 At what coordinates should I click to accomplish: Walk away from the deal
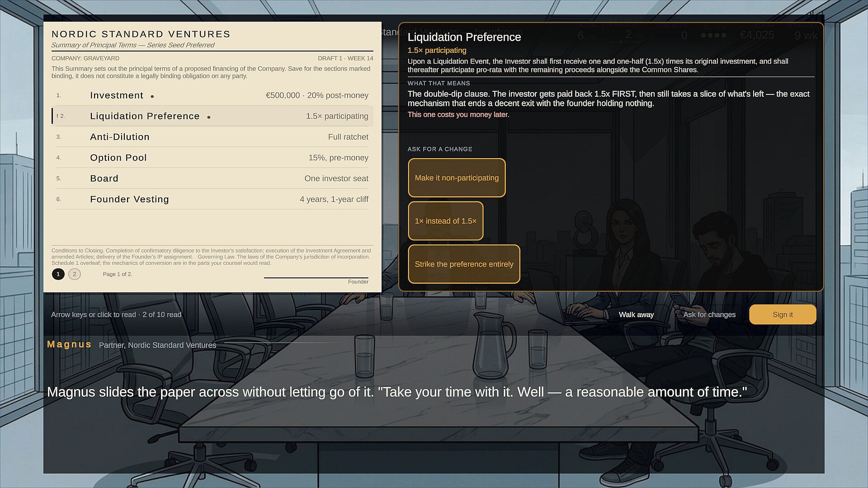tap(636, 314)
